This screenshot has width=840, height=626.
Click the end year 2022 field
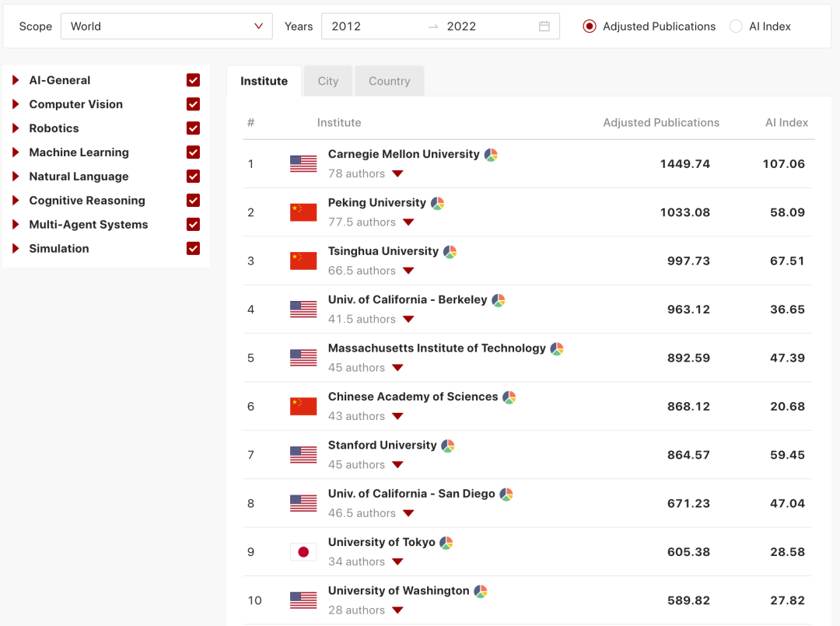pyautogui.click(x=461, y=26)
